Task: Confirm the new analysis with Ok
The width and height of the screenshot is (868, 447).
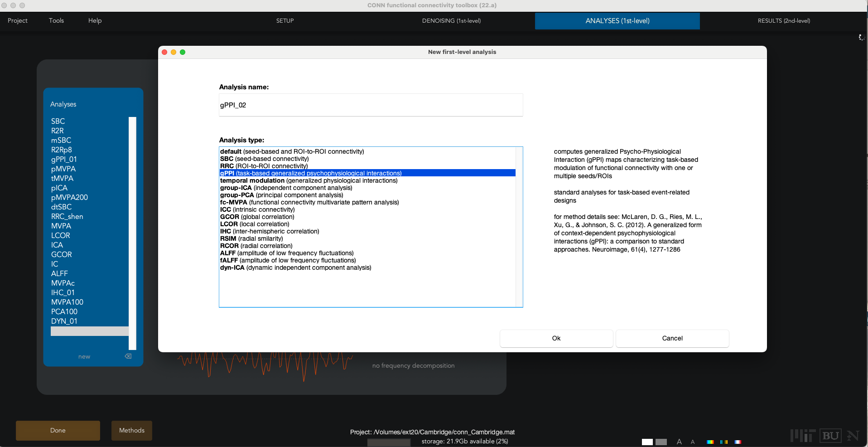Action: [556, 338]
